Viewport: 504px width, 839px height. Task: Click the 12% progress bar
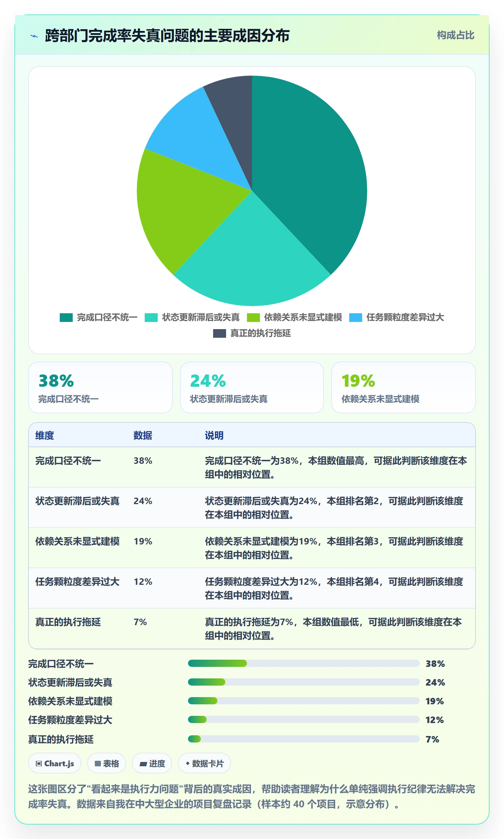click(x=304, y=719)
